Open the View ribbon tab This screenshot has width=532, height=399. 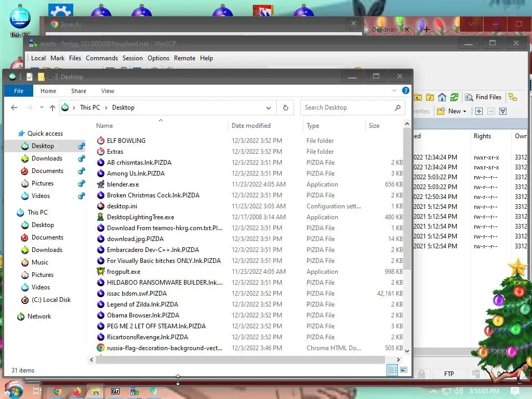point(108,91)
